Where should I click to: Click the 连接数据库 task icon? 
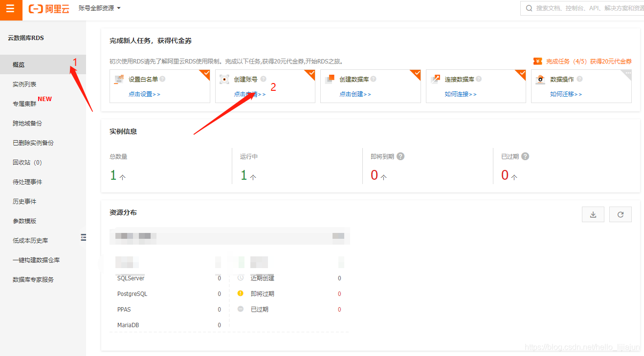point(435,79)
